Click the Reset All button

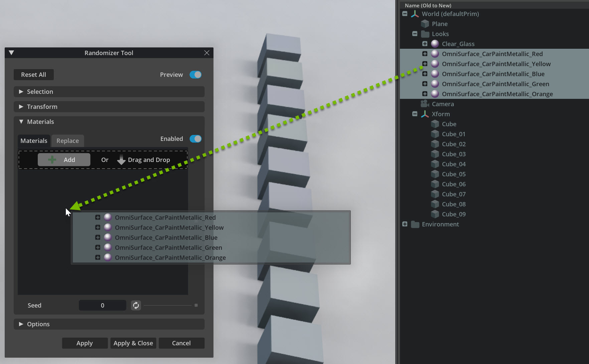33,75
